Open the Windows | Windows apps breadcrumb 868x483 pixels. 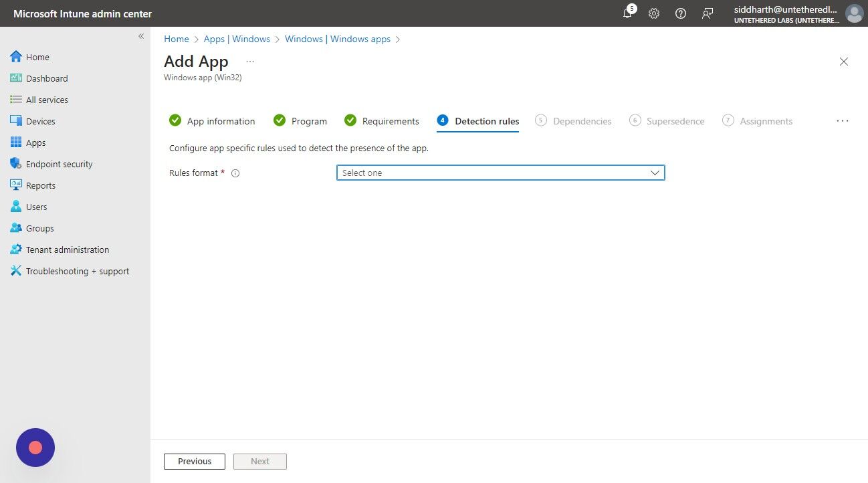point(337,39)
